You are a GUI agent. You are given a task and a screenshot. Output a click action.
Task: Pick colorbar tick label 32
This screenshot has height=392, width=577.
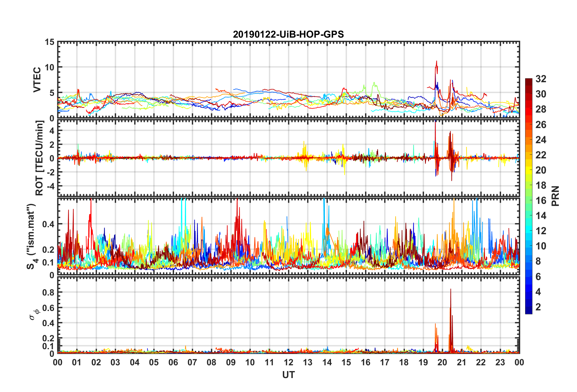pyautogui.click(x=541, y=79)
